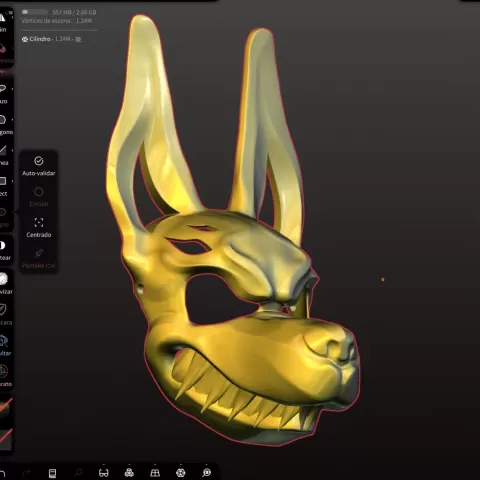Open the three-spheres icon in bottom bar
Viewport: 480px width, 480px height.
point(129,473)
